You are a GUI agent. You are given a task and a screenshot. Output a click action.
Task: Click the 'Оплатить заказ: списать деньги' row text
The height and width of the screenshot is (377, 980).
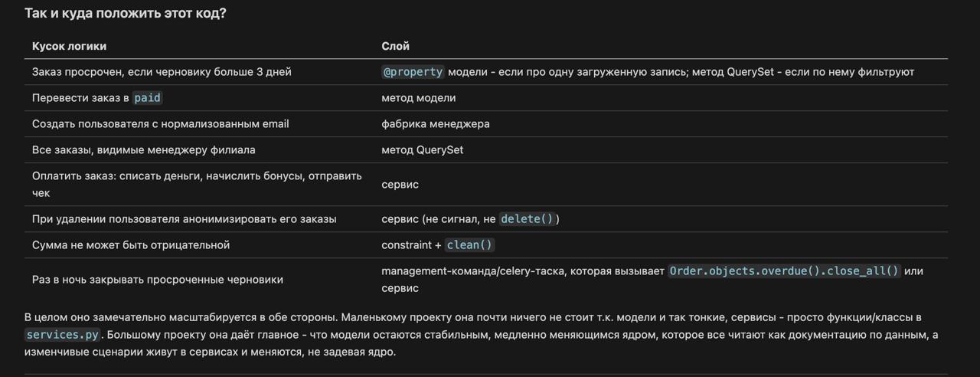[197, 184]
